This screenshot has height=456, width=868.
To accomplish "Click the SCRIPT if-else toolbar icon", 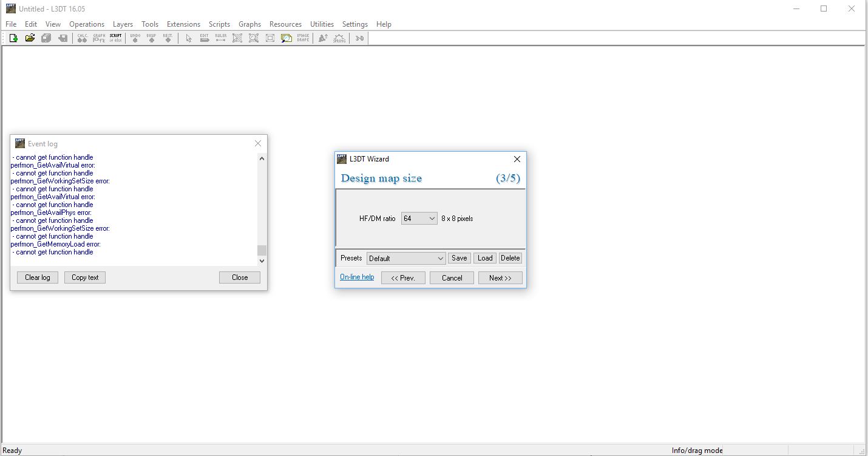I will (115, 38).
